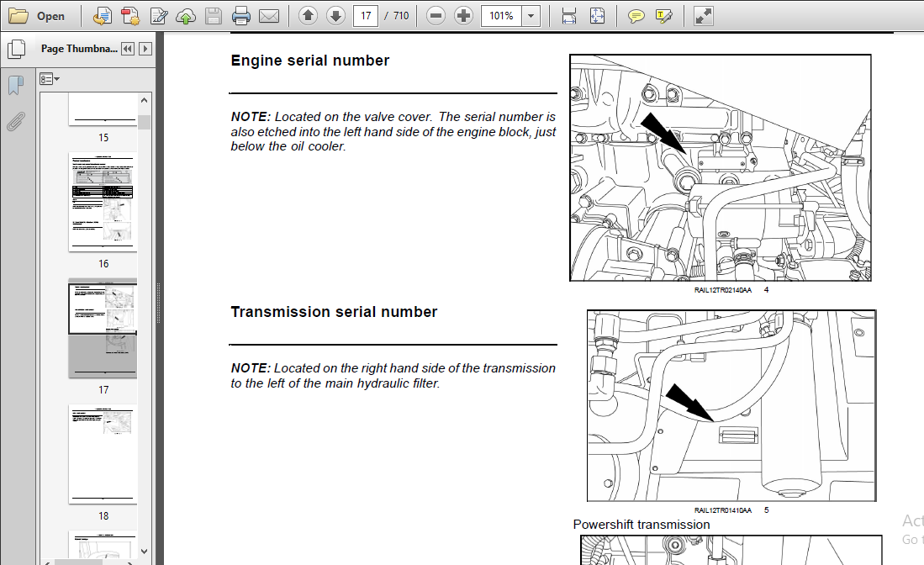The width and height of the screenshot is (924, 565).
Task: Zoom in with the plus button
Action: (464, 16)
